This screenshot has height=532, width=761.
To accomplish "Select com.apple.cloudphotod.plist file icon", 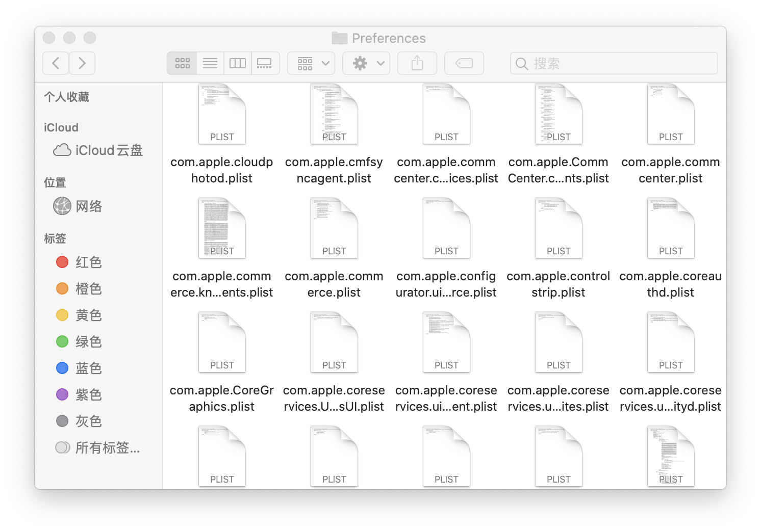I will point(222,114).
